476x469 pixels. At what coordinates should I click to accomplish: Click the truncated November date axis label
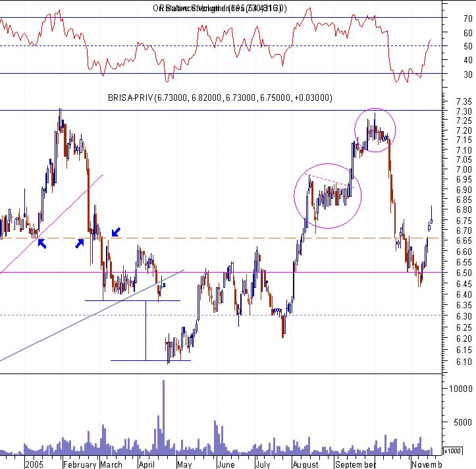[x=427, y=464]
